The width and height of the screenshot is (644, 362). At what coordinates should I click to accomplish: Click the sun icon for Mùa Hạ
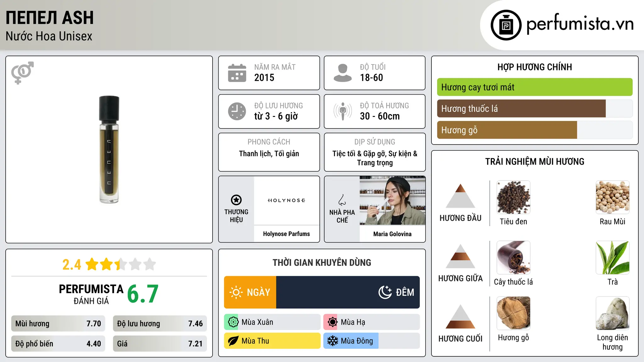point(332,322)
